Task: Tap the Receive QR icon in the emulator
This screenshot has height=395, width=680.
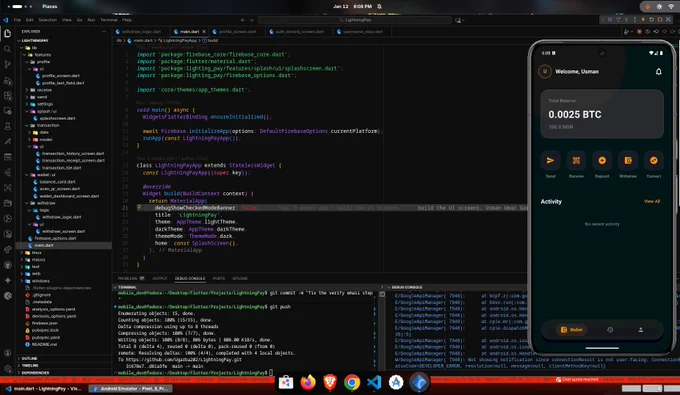Action: 576,160
